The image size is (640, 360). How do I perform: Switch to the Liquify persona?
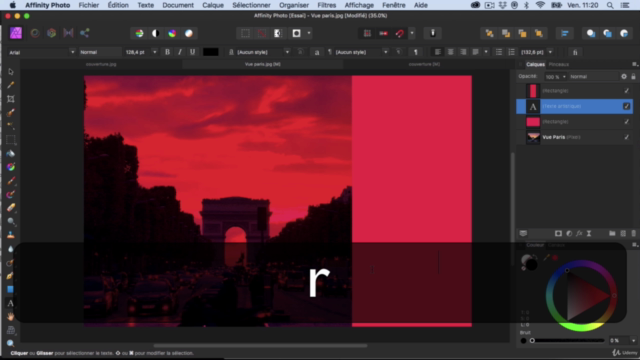click(35, 33)
